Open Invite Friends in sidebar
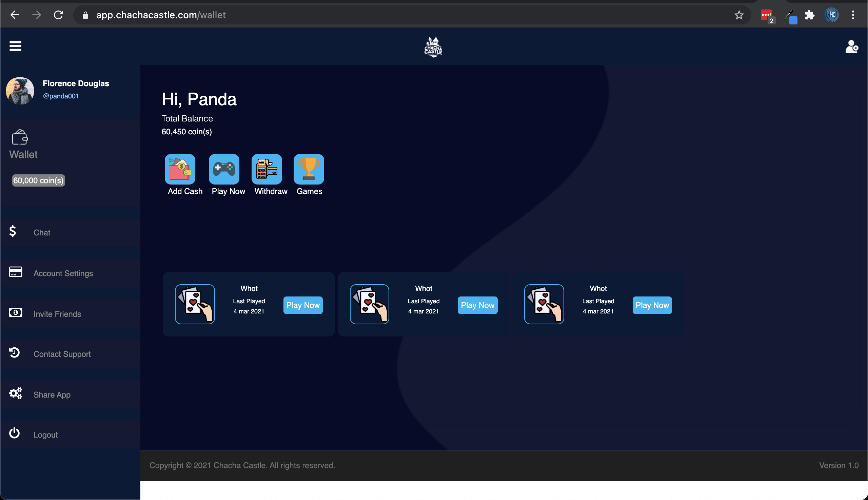 57,313
